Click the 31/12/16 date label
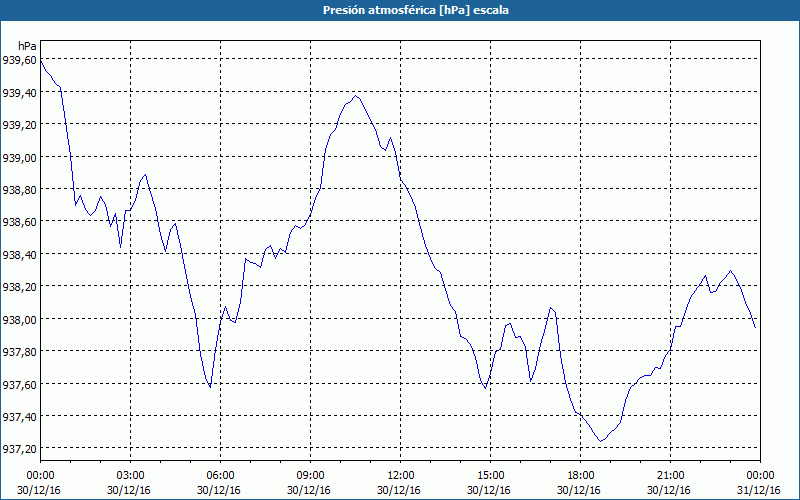800x500 pixels. (759, 490)
